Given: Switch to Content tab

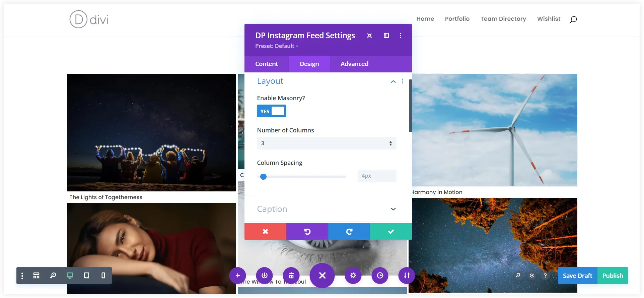Looking at the screenshot, I should (x=267, y=64).
